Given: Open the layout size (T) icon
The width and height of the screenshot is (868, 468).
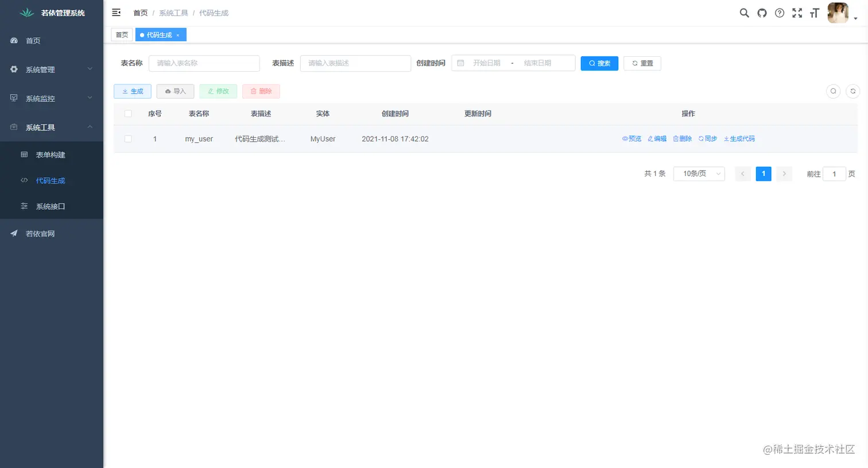Looking at the screenshot, I should (815, 13).
